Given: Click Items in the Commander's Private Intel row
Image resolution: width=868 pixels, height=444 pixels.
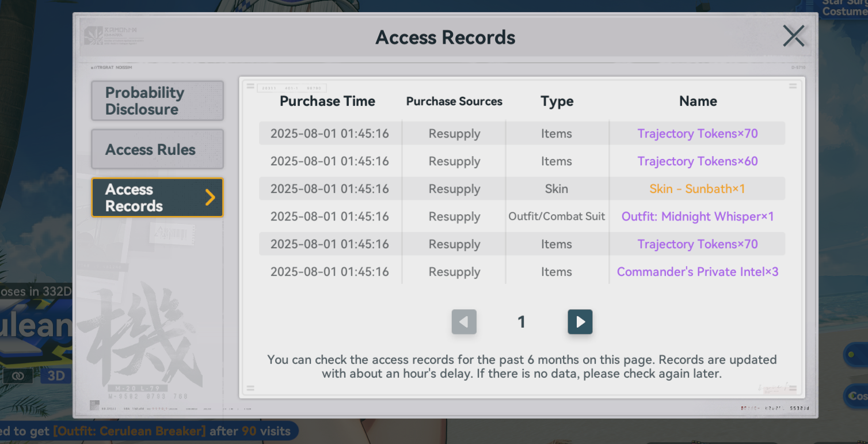Looking at the screenshot, I should pyautogui.click(x=557, y=272).
